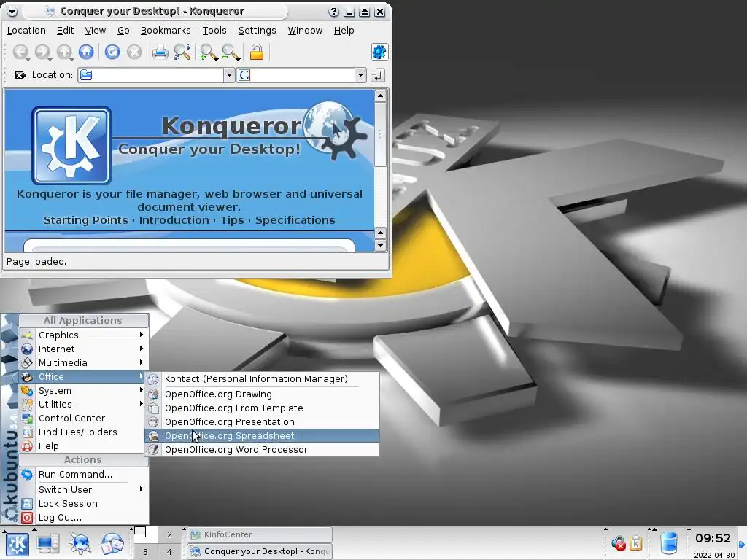Viewport: 747px width, 560px height.
Task: Select Lock Session
Action: (x=84, y=503)
